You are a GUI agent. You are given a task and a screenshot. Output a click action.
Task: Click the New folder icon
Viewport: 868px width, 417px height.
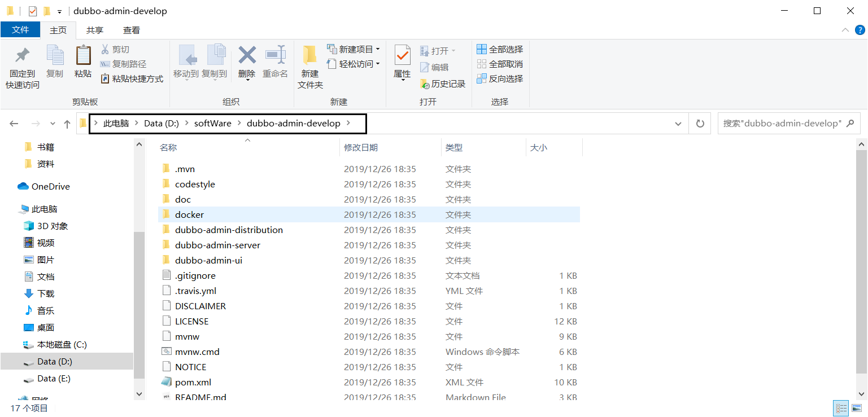[x=309, y=55]
